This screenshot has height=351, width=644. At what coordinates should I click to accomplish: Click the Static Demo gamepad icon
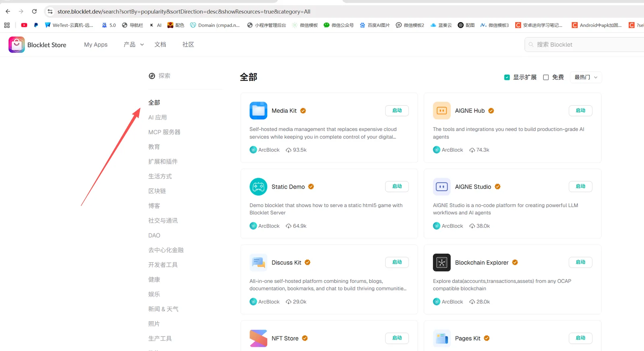coord(258,187)
